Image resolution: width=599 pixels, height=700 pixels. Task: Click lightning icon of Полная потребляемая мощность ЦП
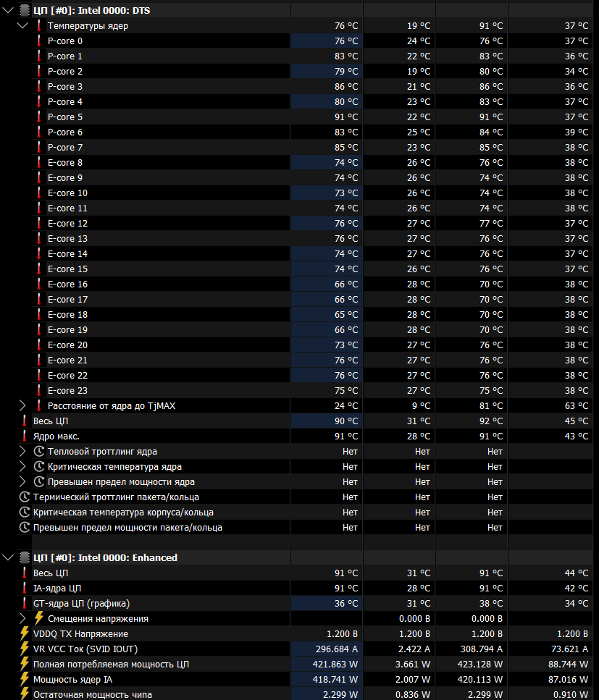point(25,664)
